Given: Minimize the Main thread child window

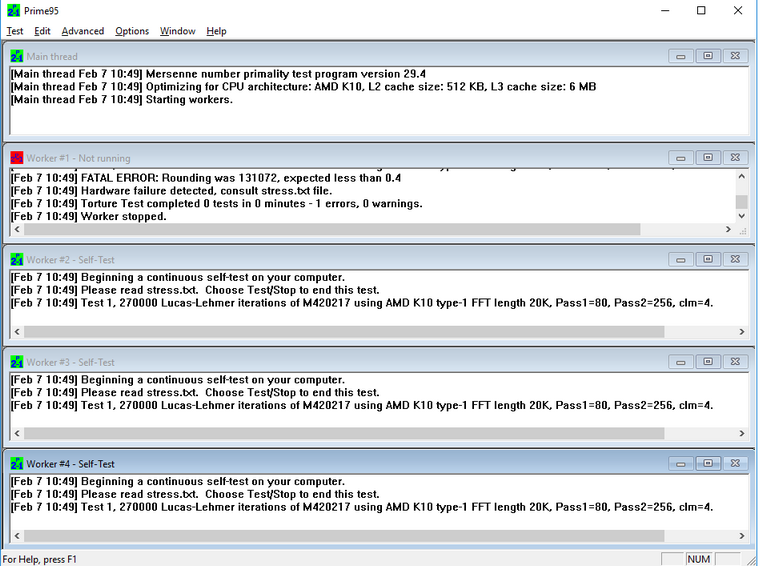Looking at the screenshot, I should pyautogui.click(x=680, y=56).
